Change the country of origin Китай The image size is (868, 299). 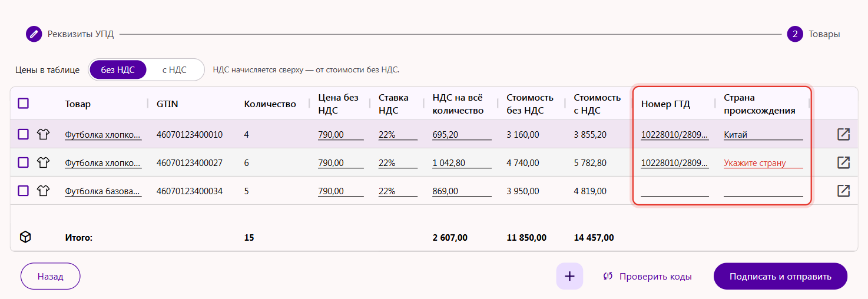click(x=763, y=135)
